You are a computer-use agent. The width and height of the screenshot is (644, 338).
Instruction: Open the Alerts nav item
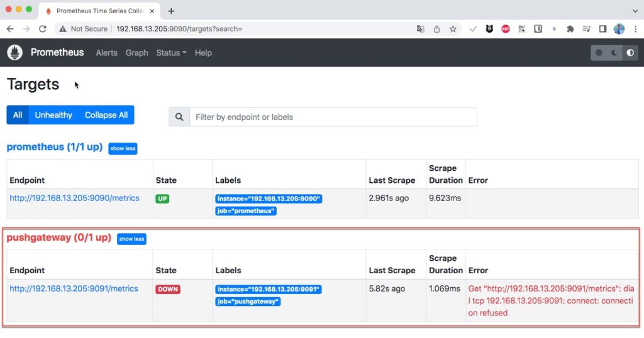(106, 53)
